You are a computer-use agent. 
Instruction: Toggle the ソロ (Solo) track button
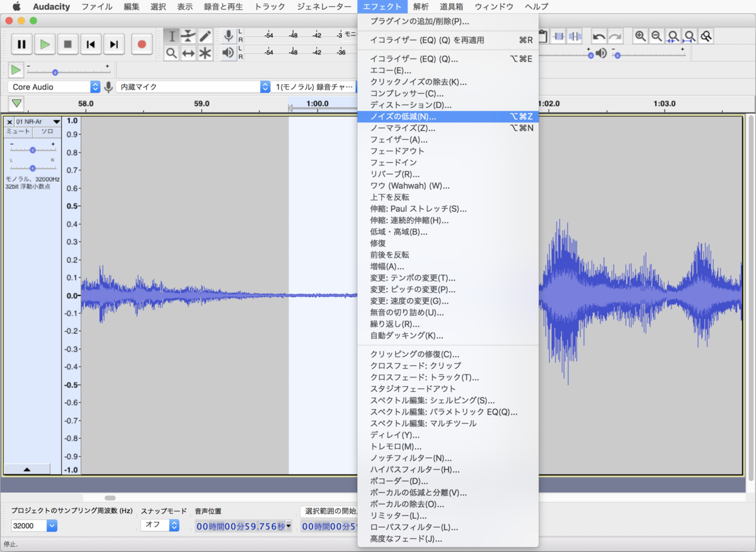47,132
